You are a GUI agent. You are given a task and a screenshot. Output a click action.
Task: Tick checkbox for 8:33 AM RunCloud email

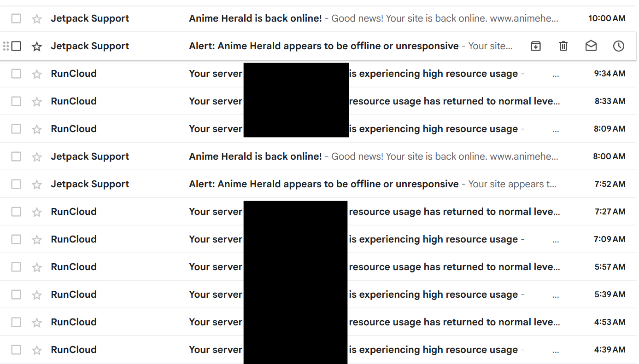click(16, 101)
